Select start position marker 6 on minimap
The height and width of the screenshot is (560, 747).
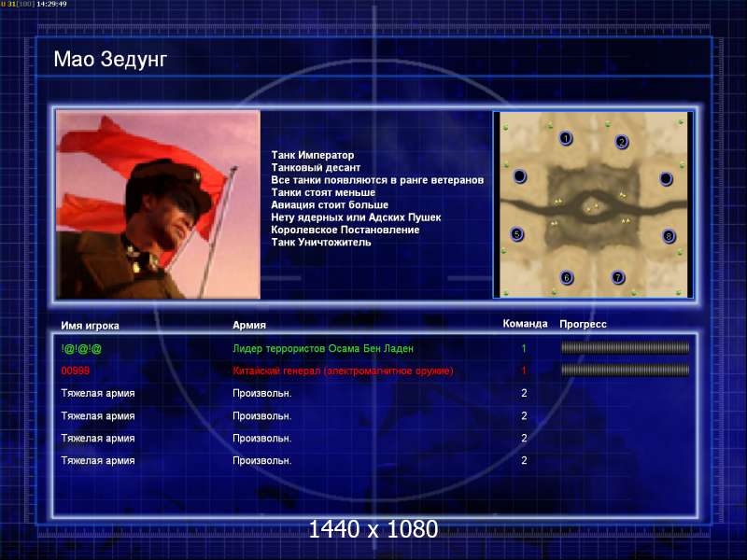[x=567, y=277]
